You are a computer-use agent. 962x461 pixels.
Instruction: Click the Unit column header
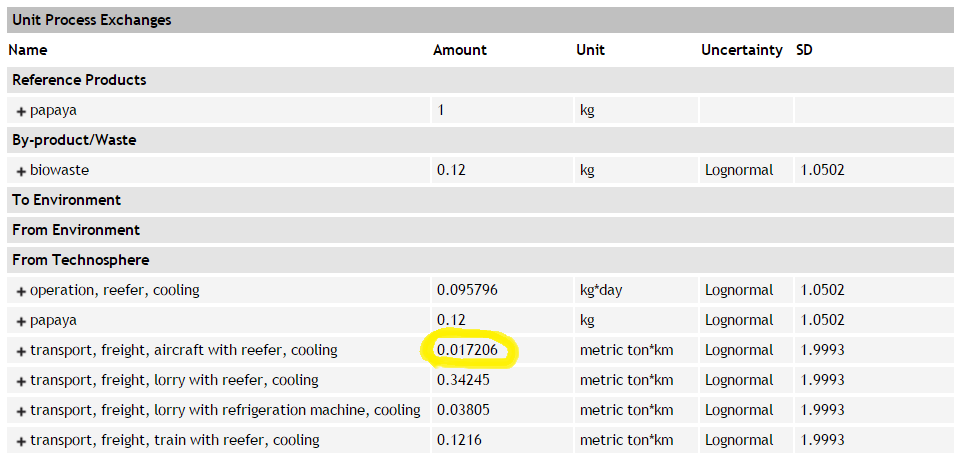(x=590, y=50)
